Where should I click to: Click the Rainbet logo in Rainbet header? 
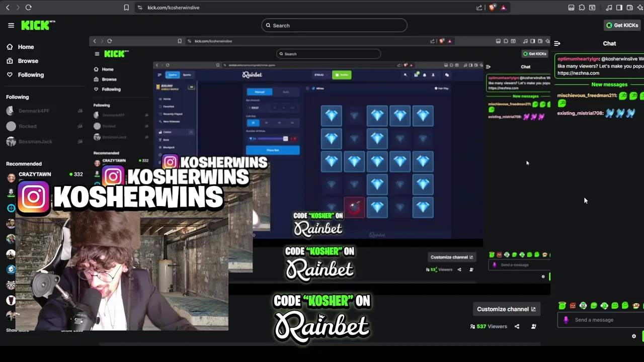[x=252, y=75]
